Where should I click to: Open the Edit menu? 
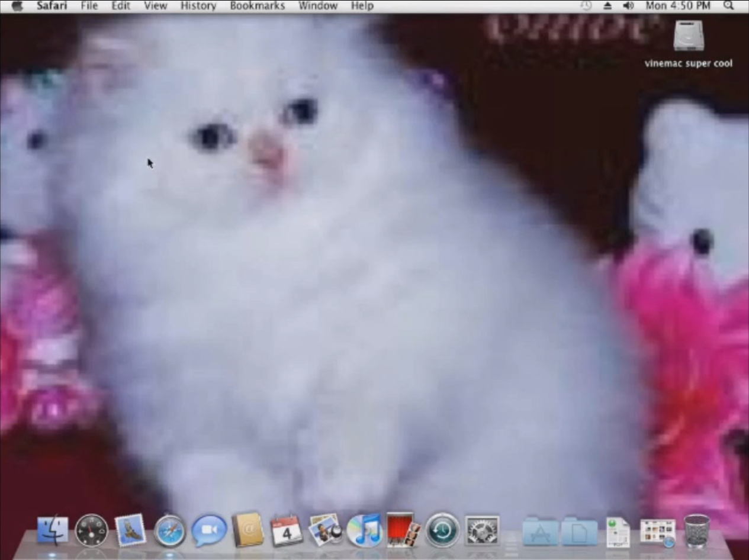click(121, 6)
